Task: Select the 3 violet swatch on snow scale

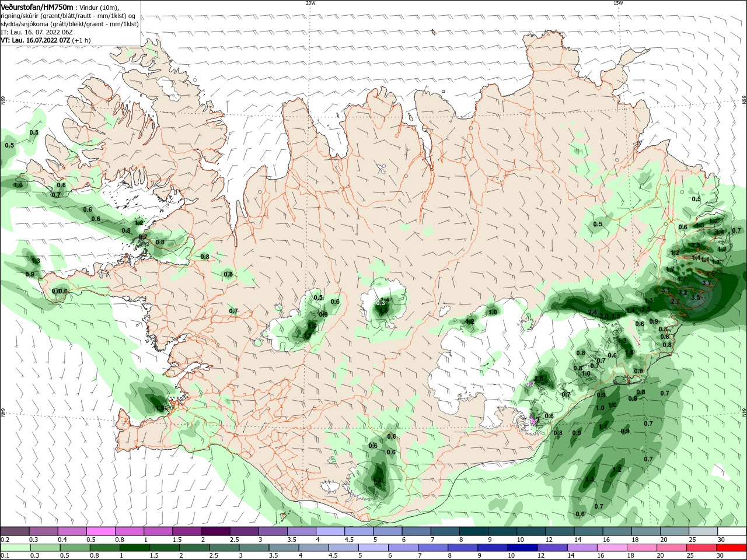Action: (273, 531)
